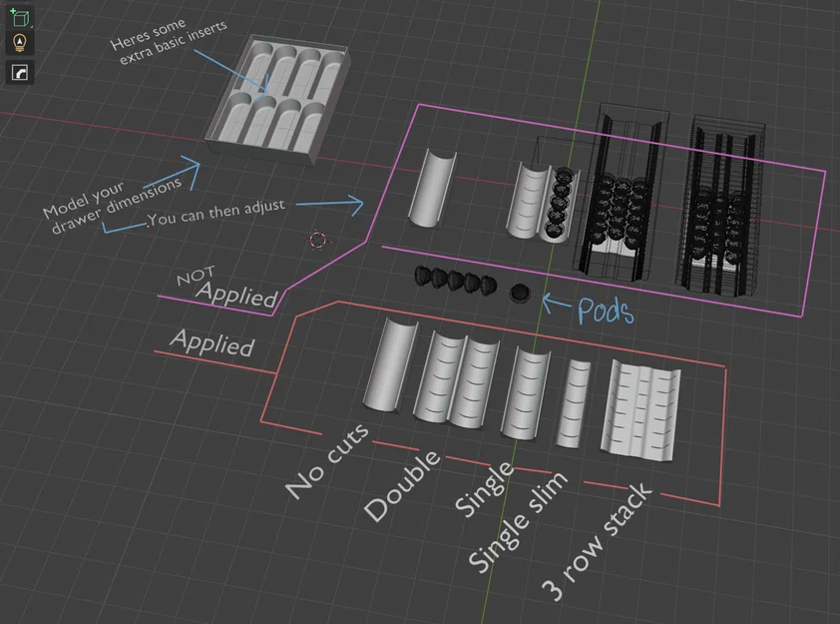Select the insert holding a pod column
The height and width of the screenshot is (624, 840).
pyautogui.click(x=544, y=203)
